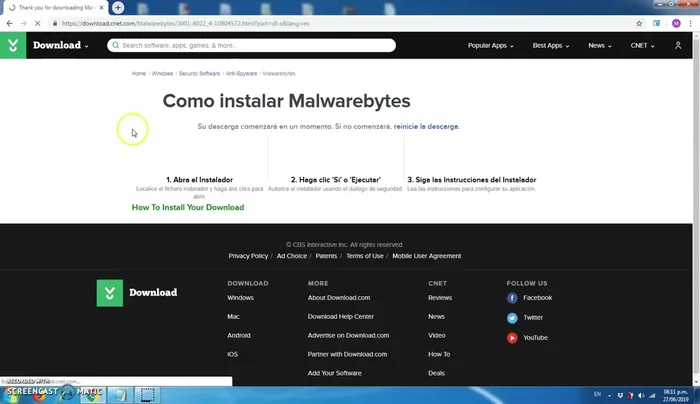Open the Privacy Policy link
Viewport: 700px width, 404px height.
pos(248,256)
